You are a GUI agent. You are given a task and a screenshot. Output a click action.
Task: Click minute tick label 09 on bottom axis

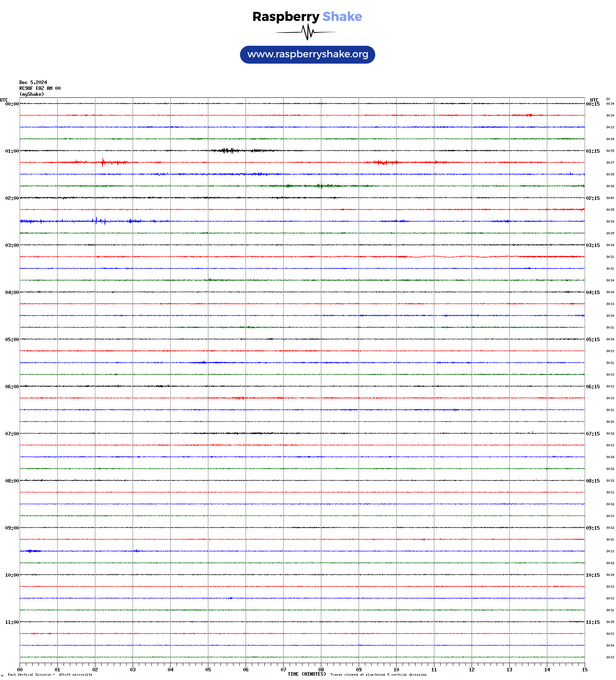pyautogui.click(x=359, y=670)
